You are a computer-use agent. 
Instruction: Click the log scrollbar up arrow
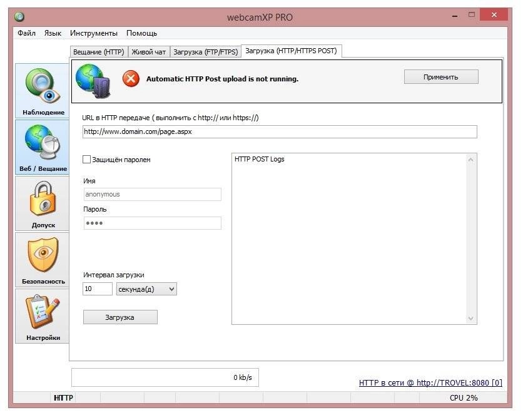coord(471,160)
